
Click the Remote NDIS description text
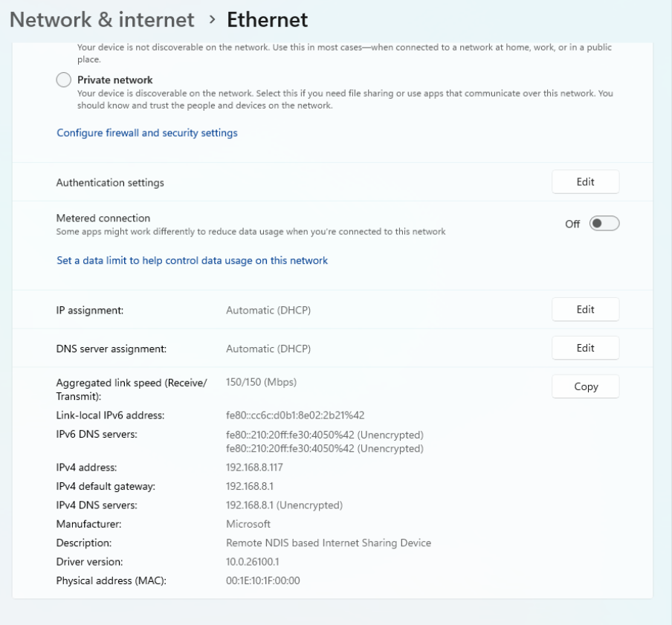(x=328, y=543)
